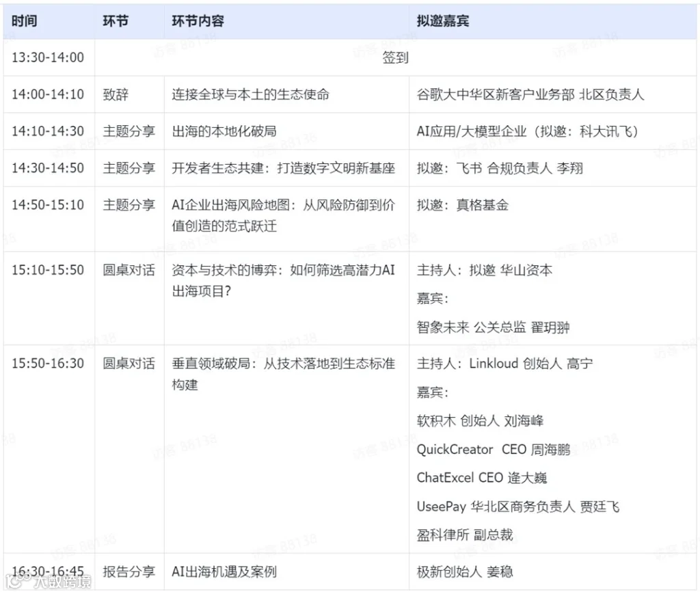Select the 时间 column header
This screenshot has width=700, height=594.
point(25,21)
